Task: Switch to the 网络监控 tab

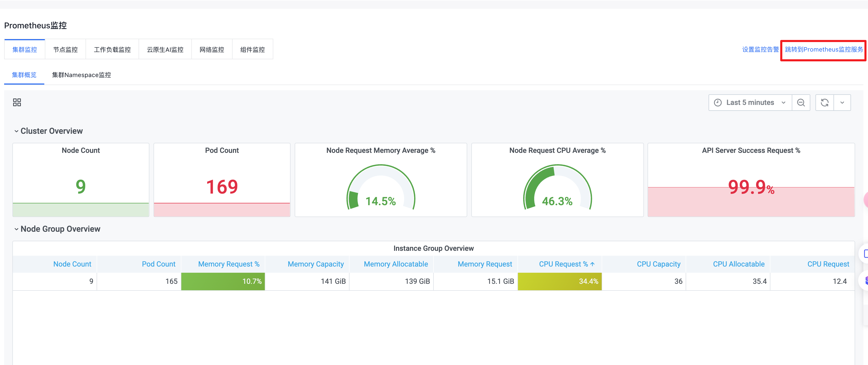Action: pos(212,49)
